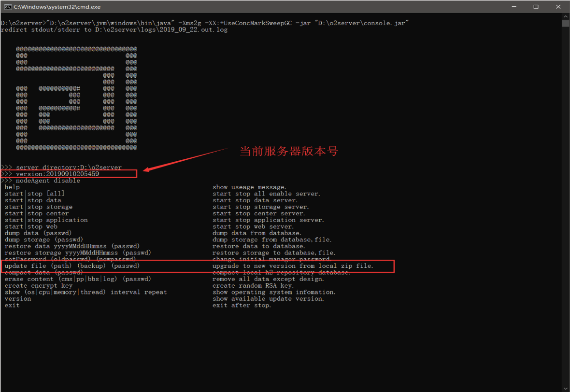Image resolution: width=570 pixels, height=392 pixels.
Task: Close the cmd.exe console window
Action: (x=558, y=7)
